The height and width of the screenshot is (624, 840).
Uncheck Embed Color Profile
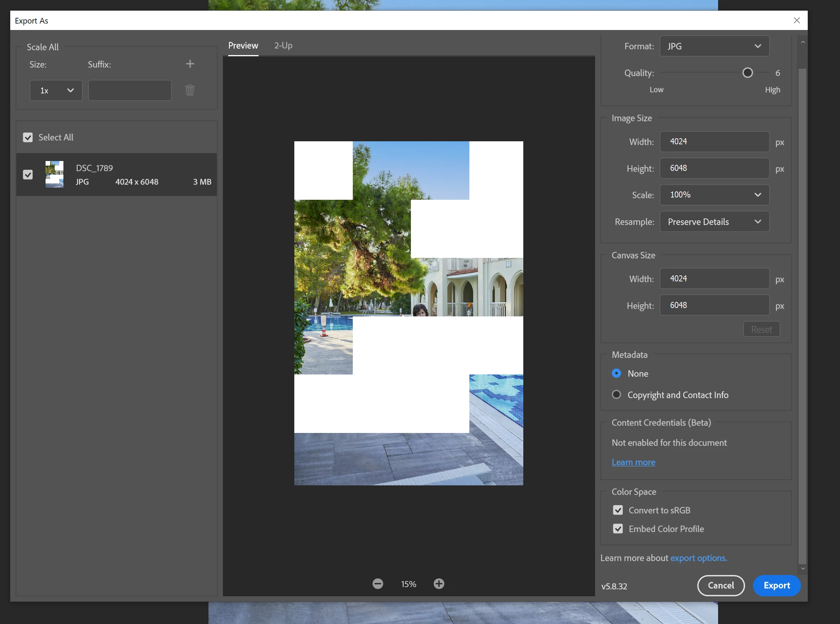[x=618, y=529]
